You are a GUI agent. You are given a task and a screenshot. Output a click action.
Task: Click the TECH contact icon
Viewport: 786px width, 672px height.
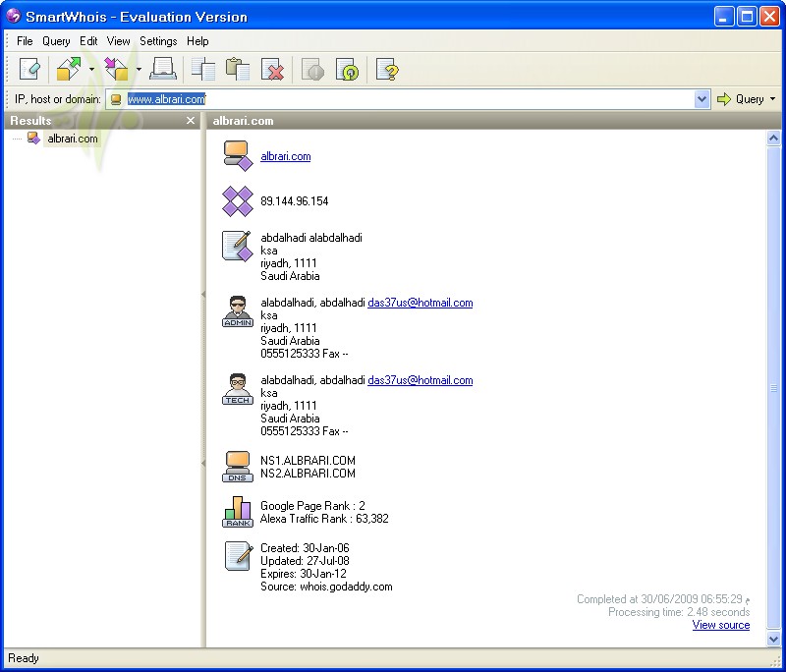click(x=238, y=389)
